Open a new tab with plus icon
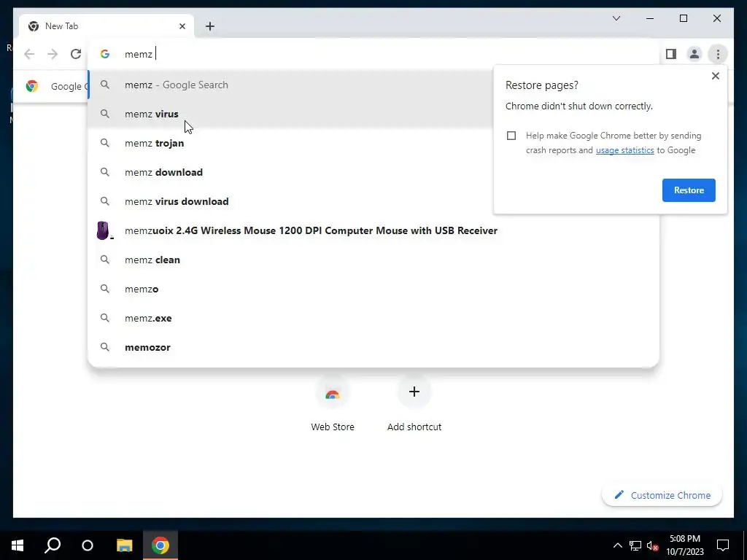The height and width of the screenshot is (560, 747). tap(209, 26)
